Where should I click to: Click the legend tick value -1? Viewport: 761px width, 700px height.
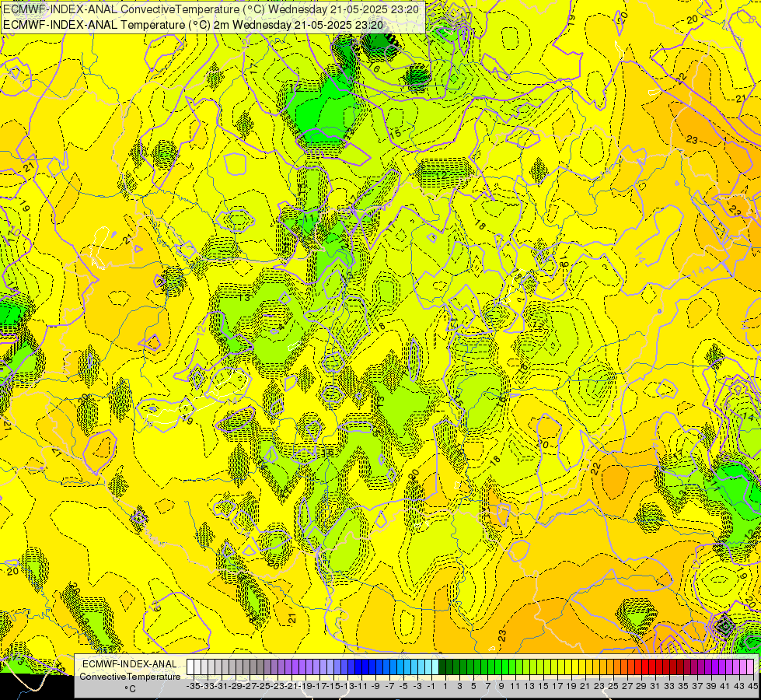tap(431, 687)
